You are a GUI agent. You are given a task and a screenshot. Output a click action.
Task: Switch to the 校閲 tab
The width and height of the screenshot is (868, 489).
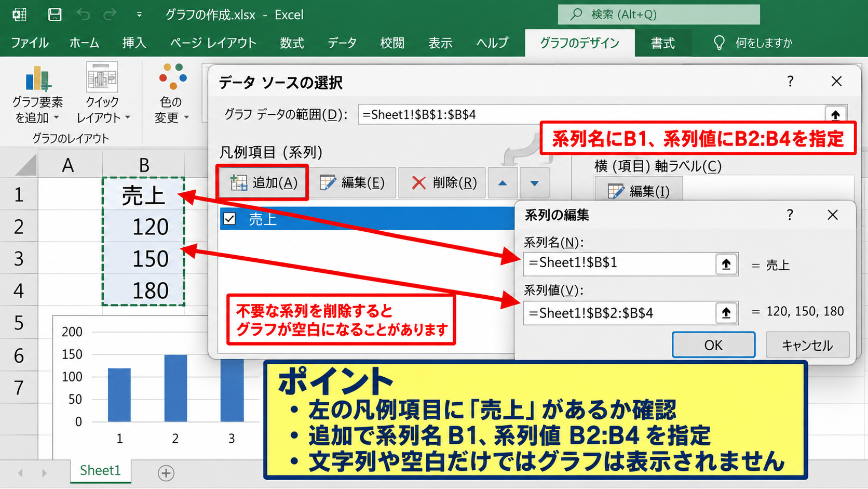tap(392, 43)
